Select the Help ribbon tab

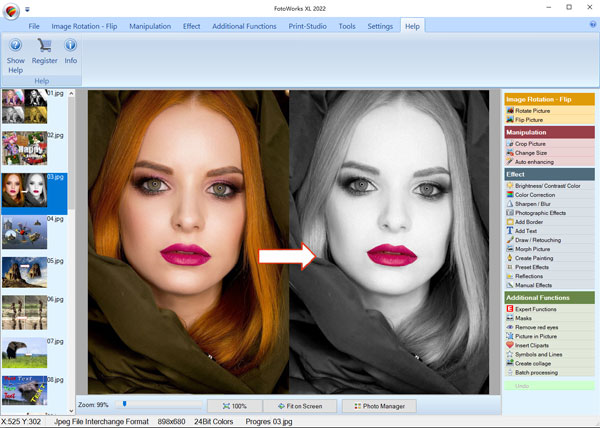[412, 26]
